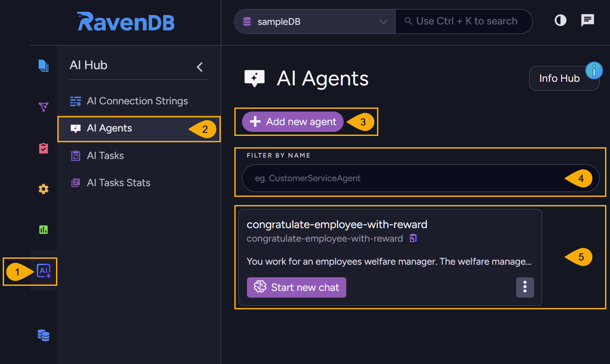
Task: Click the RavenDB logo
Action: (126, 22)
